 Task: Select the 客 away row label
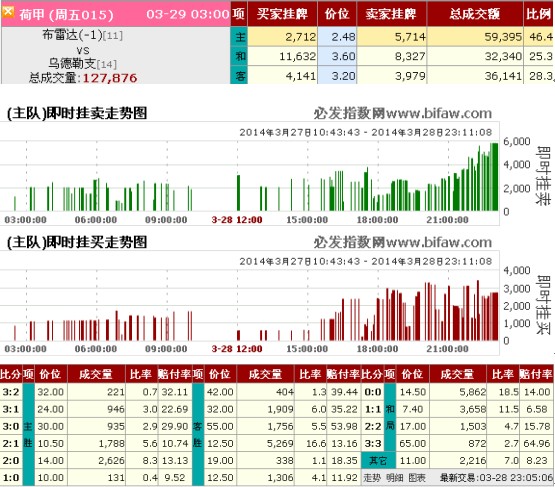tap(240, 75)
